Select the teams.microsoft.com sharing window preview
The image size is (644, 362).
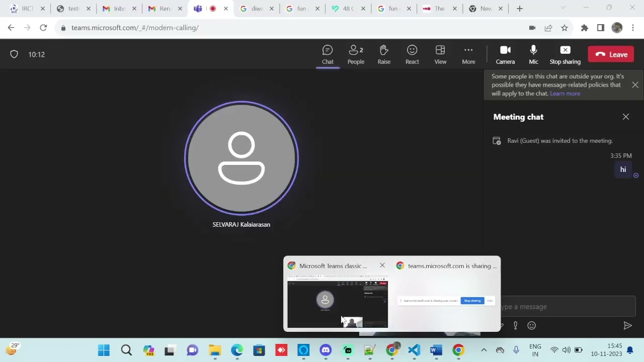coord(446,301)
